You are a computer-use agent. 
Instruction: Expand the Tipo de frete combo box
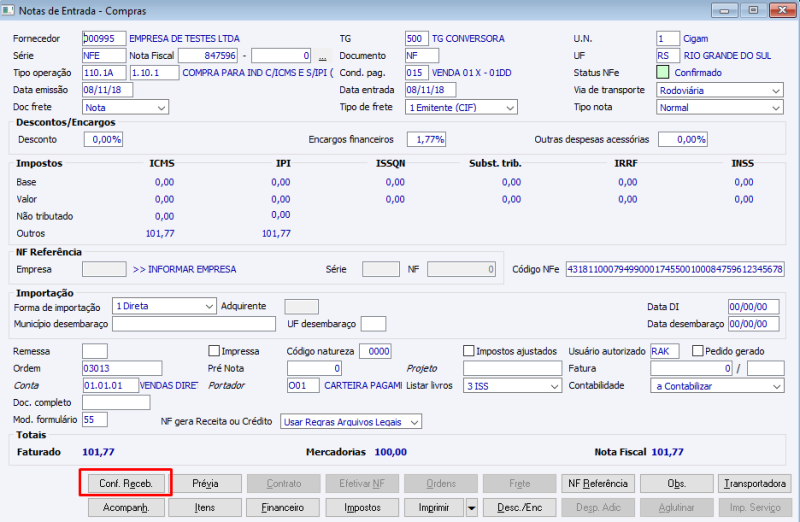tap(461, 108)
